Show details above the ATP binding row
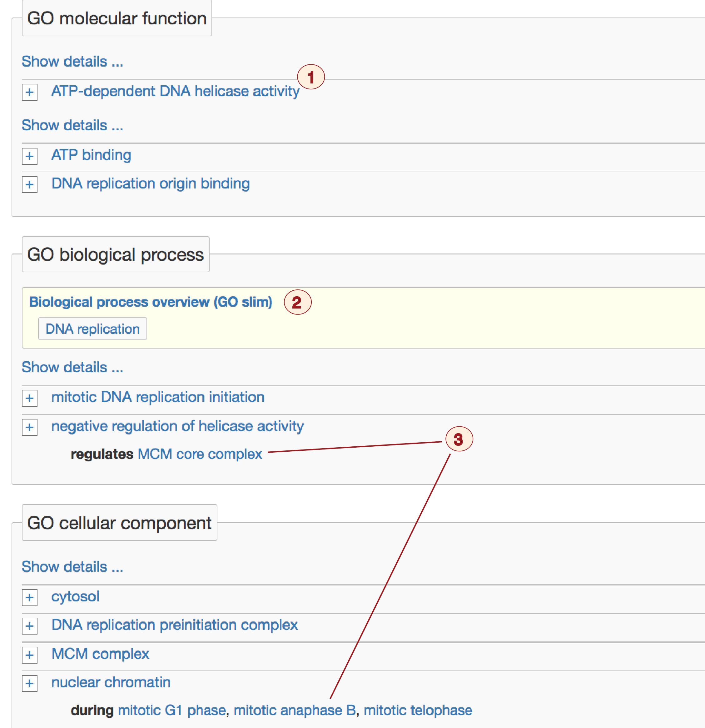This screenshot has height=728, width=705. (72, 125)
